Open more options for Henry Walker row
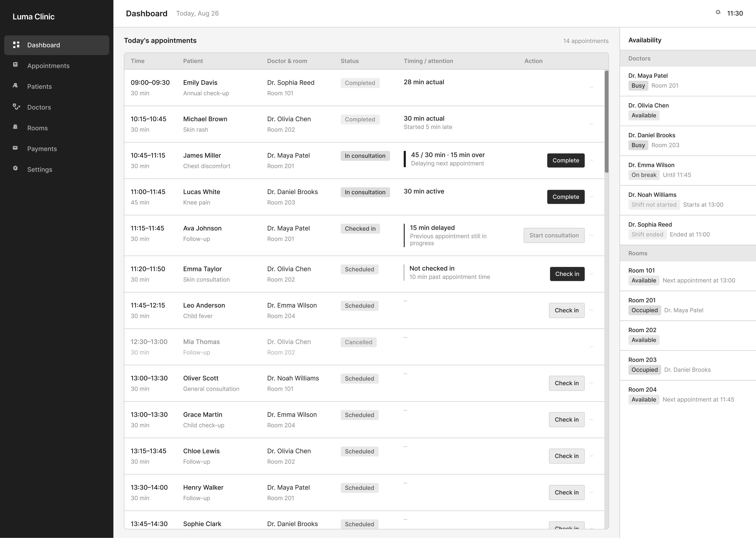This screenshot has height=538, width=756. tap(591, 493)
